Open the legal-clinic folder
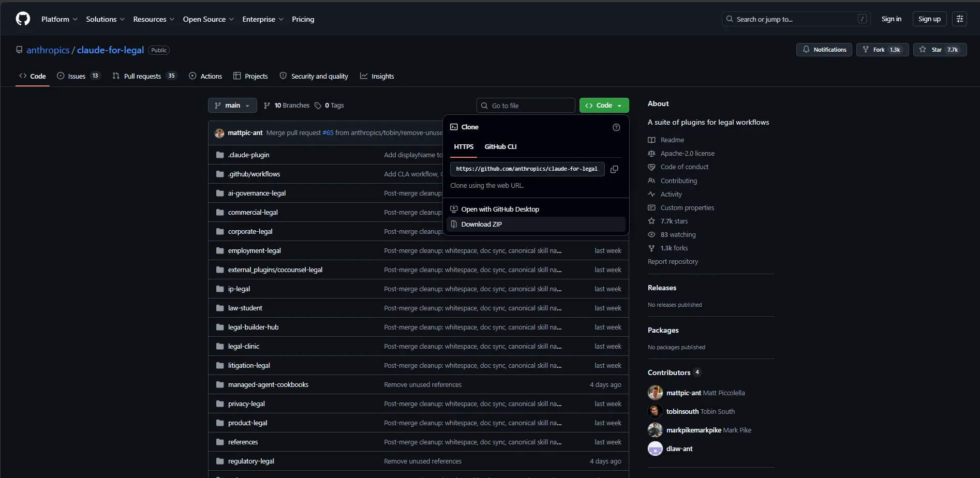The width and height of the screenshot is (980, 478). [244, 346]
